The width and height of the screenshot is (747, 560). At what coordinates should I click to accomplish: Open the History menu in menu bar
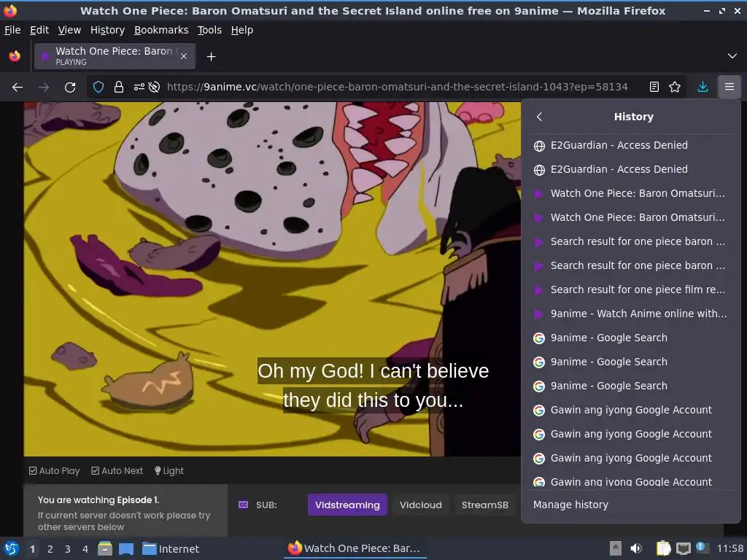click(107, 30)
